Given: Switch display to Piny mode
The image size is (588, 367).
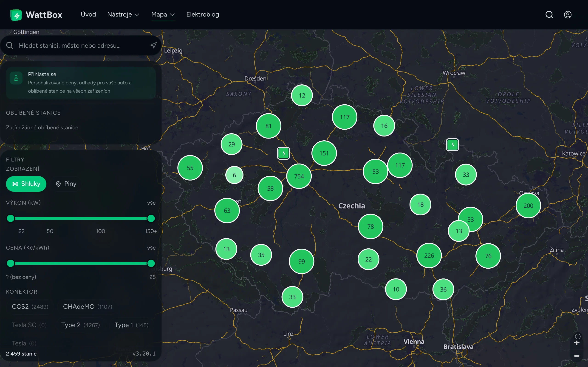Looking at the screenshot, I should pos(66,184).
